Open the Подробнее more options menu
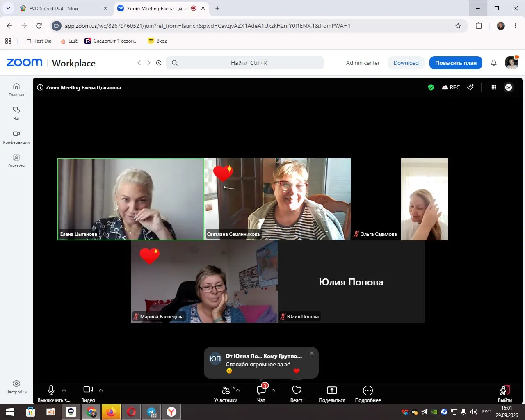This screenshot has height=420, width=525. pyautogui.click(x=368, y=393)
